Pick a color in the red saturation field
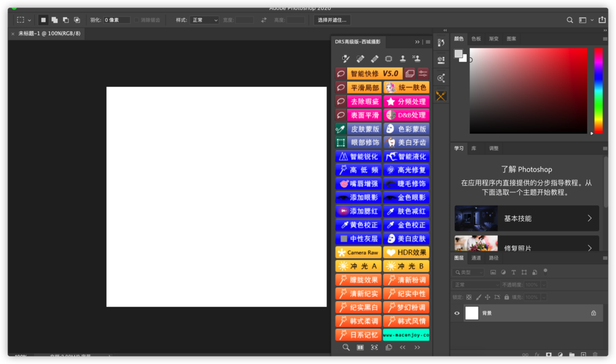Viewport: 616px width, 364px height. 529,91
